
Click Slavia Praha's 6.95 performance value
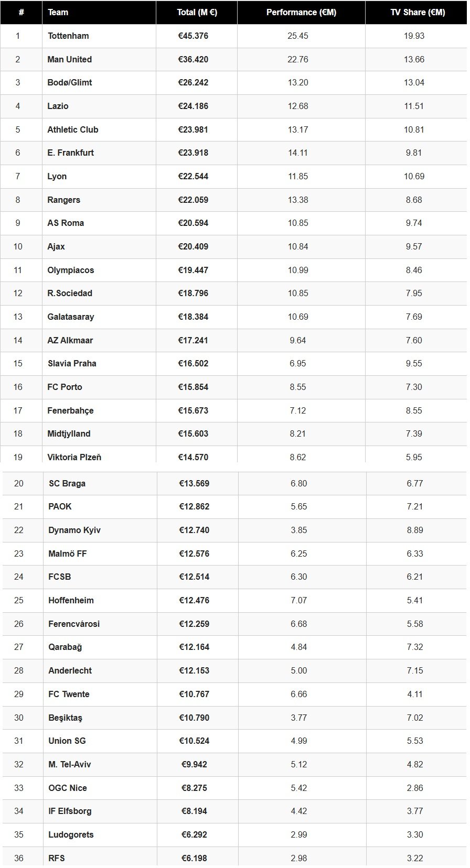tap(298, 363)
